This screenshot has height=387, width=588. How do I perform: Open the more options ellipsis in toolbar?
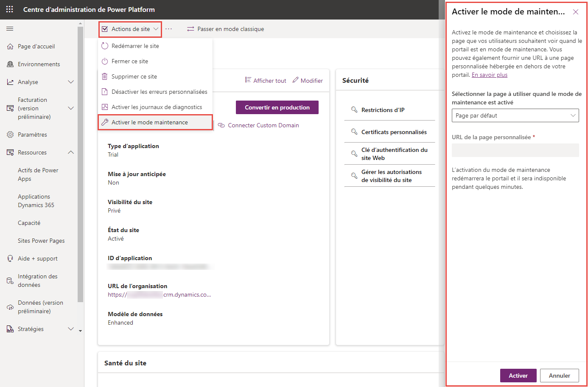click(x=169, y=29)
